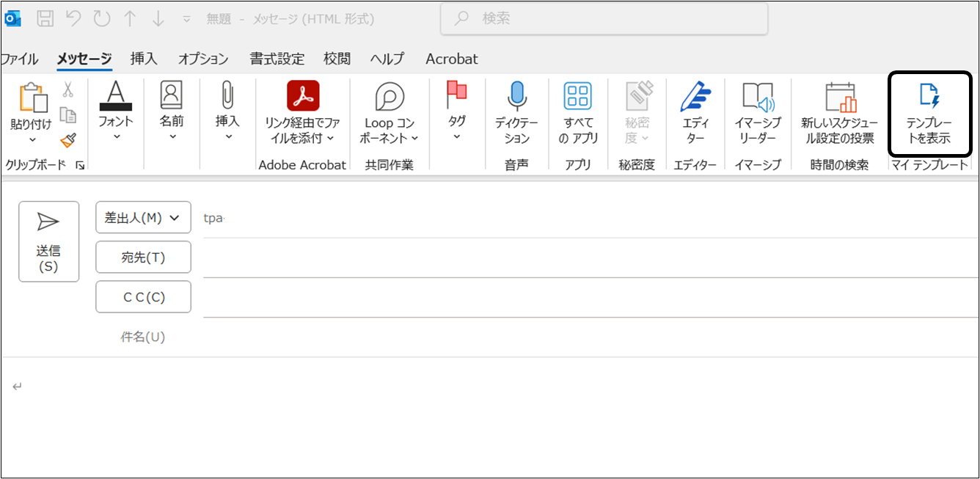
Task: Click the search box at top
Action: click(604, 19)
